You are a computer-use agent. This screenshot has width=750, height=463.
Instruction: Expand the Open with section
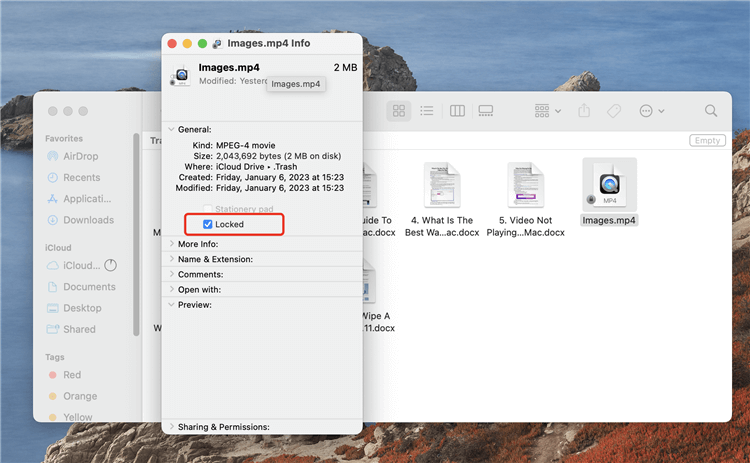pos(171,289)
